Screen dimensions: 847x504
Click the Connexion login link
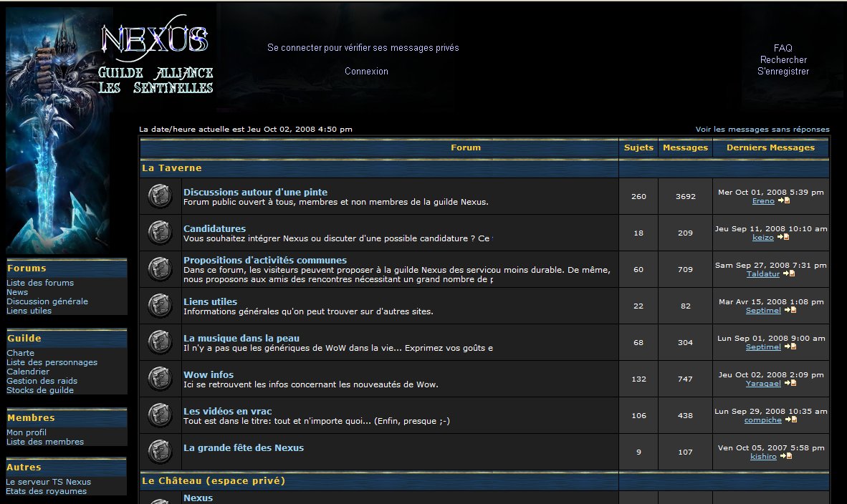[366, 72]
